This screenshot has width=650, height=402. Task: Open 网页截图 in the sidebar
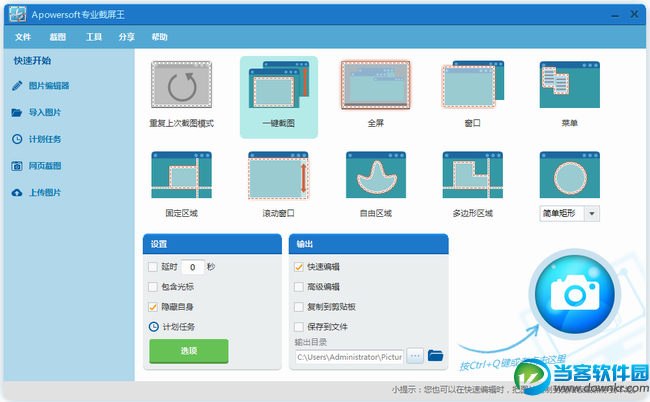click(x=45, y=166)
